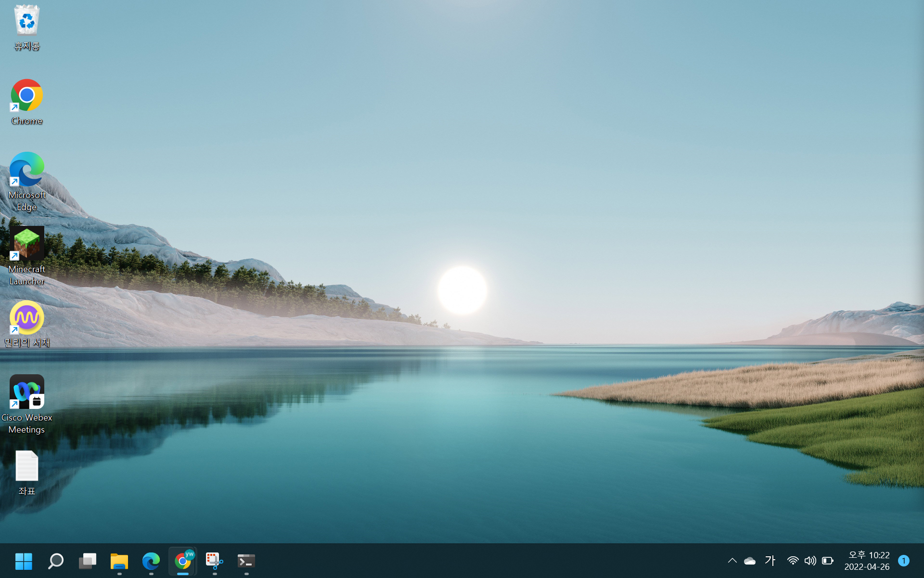Open the 좌표 text document
The image size is (924, 578).
[26, 466]
